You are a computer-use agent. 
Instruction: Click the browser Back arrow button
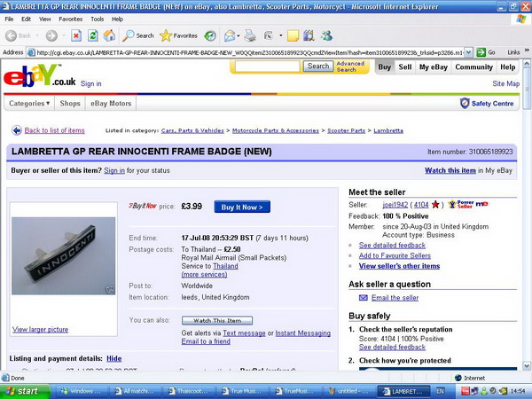(12, 35)
